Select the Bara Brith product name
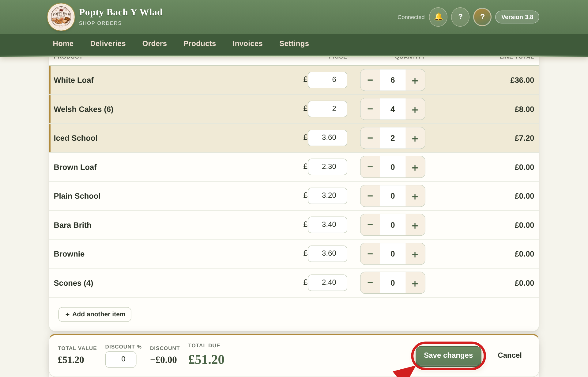 [73, 225]
